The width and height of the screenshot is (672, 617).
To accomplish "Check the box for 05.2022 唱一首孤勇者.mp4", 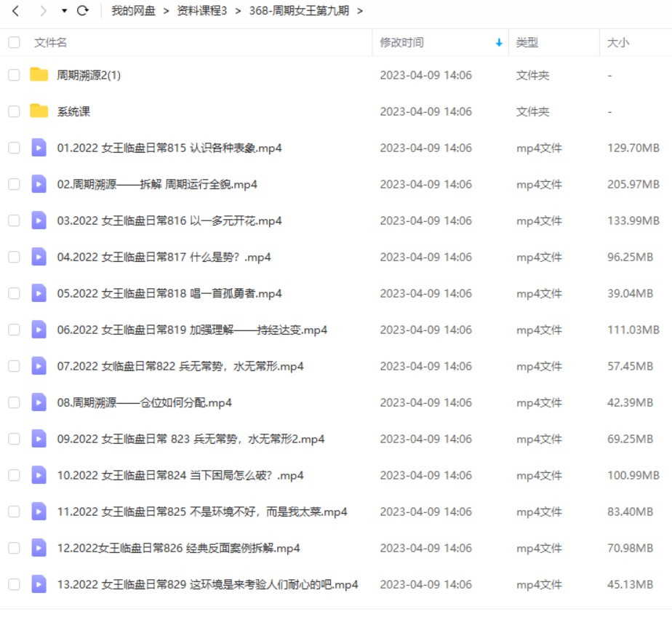I will tap(14, 293).
